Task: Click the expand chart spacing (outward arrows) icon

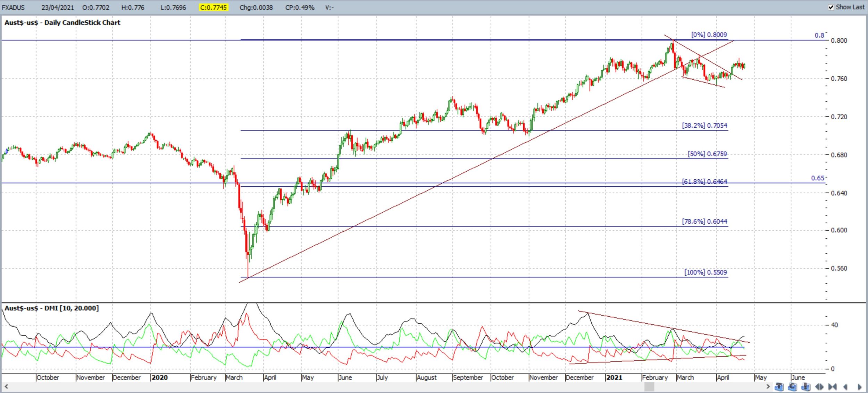Action: [x=819, y=386]
